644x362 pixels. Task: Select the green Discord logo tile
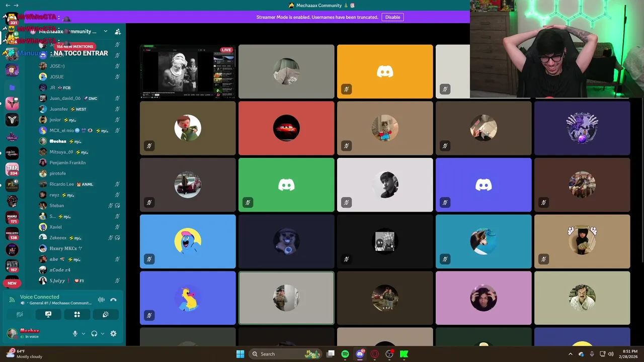tap(286, 185)
